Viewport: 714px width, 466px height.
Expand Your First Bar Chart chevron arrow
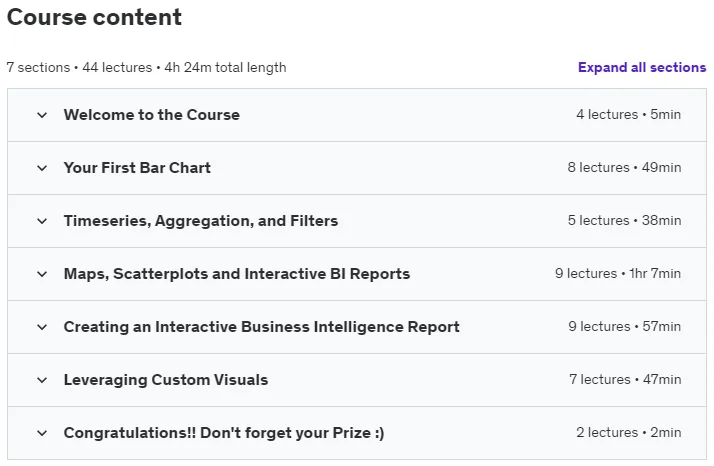(42, 168)
